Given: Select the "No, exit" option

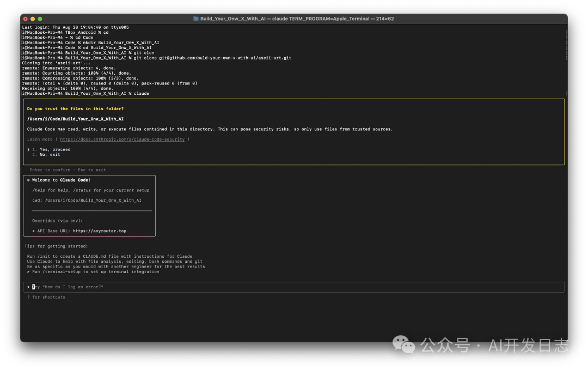Looking at the screenshot, I should pyautogui.click(x=50, y=155).
